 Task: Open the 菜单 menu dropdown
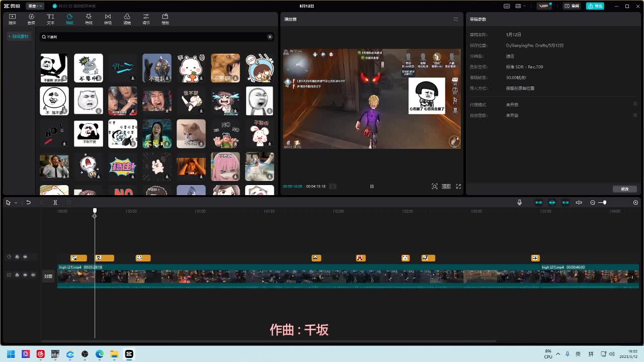tap(35, 6)
